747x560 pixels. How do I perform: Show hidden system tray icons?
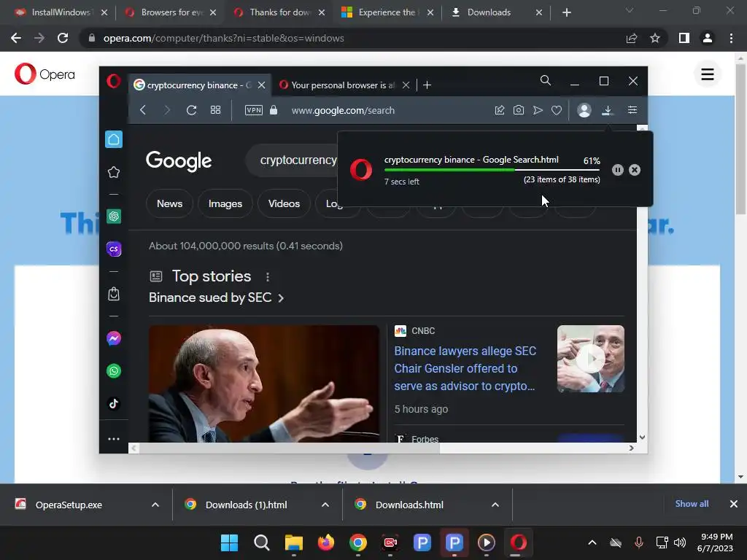592,542
